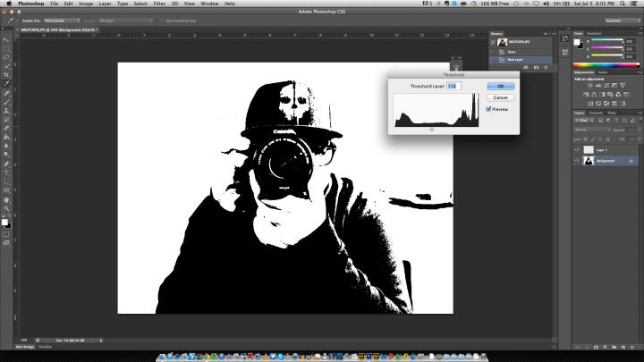Select the Horizontal Type tool
Screen dimensions: 644x362
[x=6, y=173]
